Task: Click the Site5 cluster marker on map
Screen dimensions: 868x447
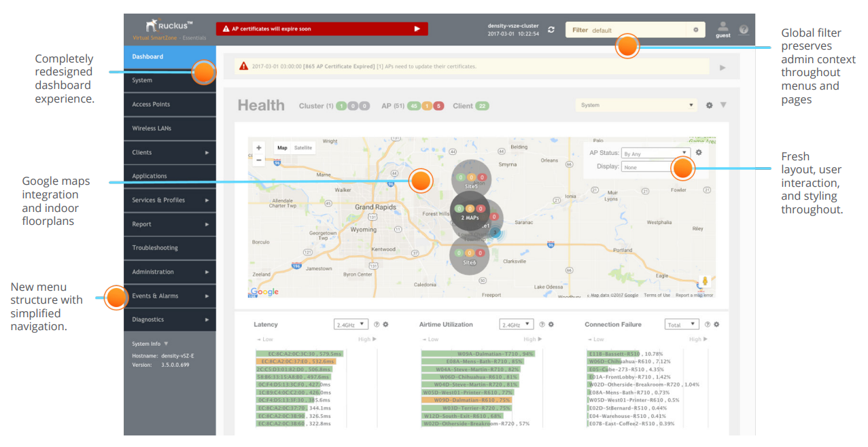Action: tap(471, 179)
